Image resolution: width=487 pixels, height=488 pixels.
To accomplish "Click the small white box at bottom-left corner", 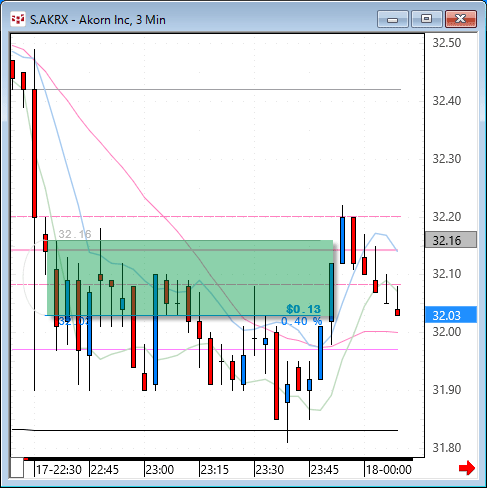I will pyautogui.click(x=17, y=468).
